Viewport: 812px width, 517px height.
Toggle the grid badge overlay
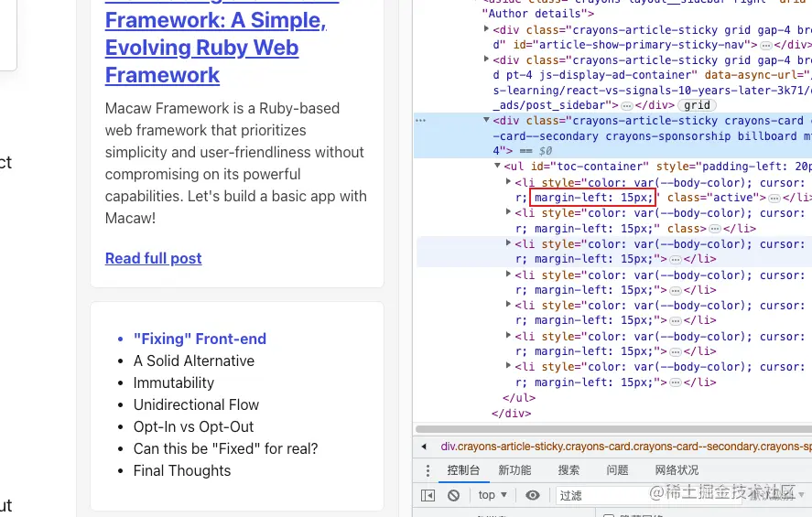pos(697,105)
